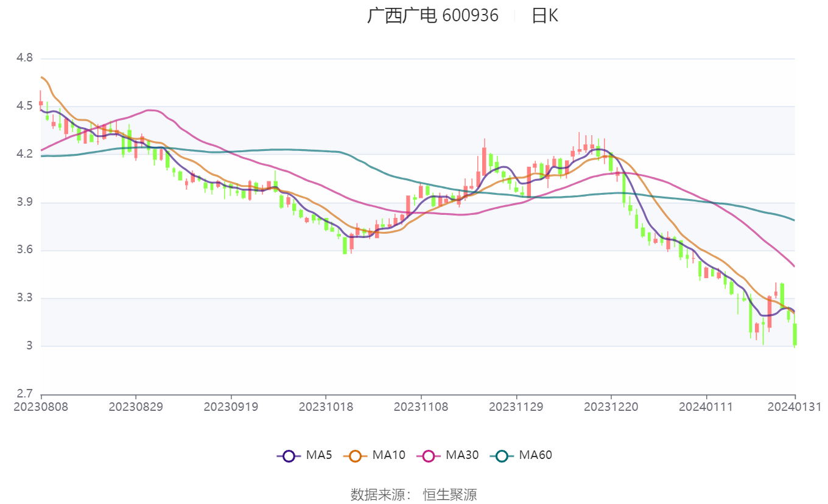Click the 3 y-axis label
This screenshot has width=828, height=504.
(x=29, y=346)
